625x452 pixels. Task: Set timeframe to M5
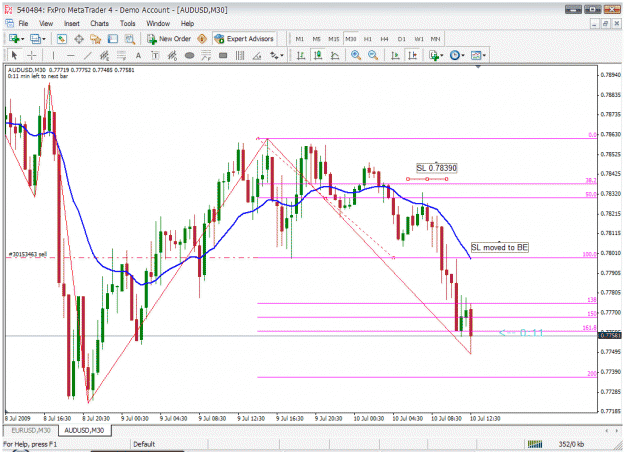click(x=316, y=39)
